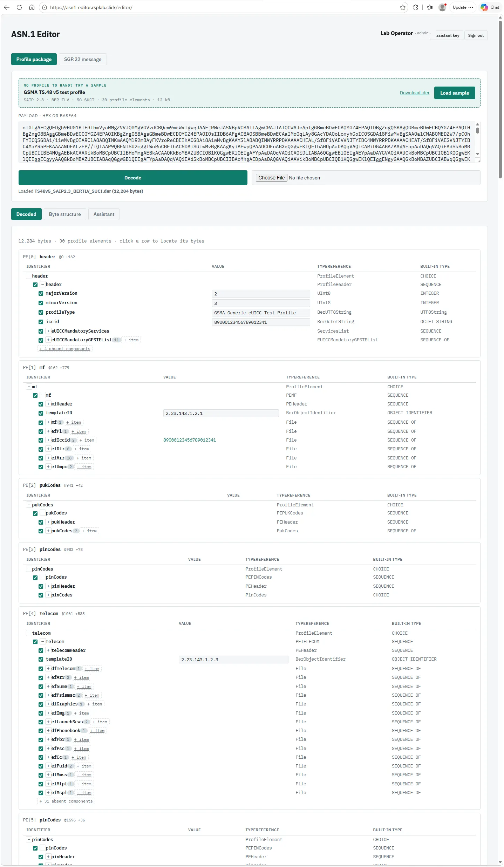
Task: Add item to eUICCMandatoryGFSTEList
Action: (131, 340)
